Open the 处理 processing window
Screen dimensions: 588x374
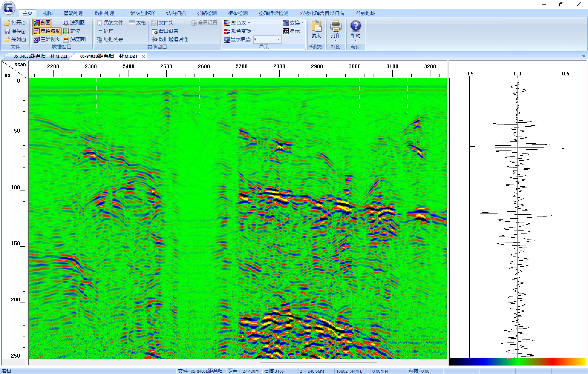point(105,31)
